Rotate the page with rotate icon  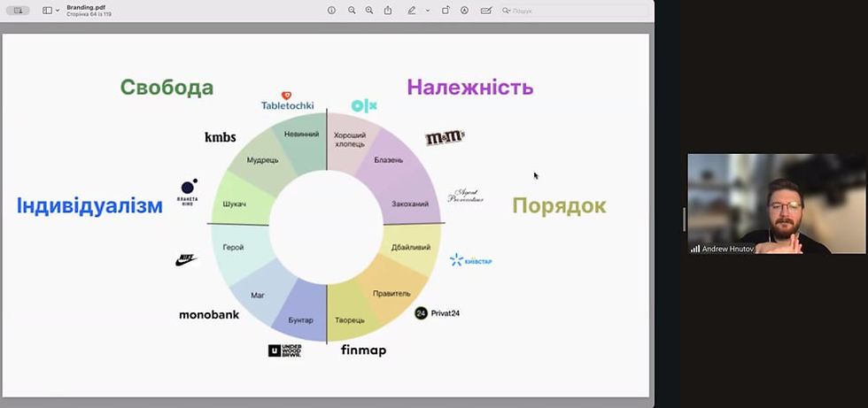[x=445, y=11]
